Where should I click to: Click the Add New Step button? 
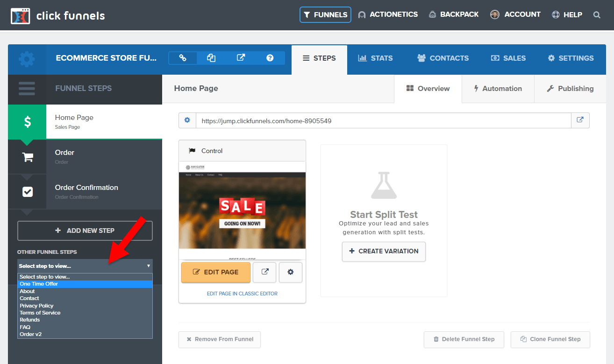[85, 231]
